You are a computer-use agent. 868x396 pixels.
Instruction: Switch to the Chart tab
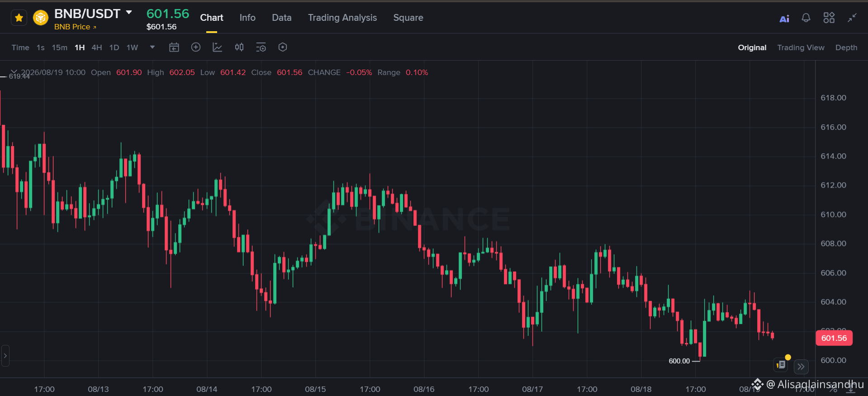[x=212, y=18]
